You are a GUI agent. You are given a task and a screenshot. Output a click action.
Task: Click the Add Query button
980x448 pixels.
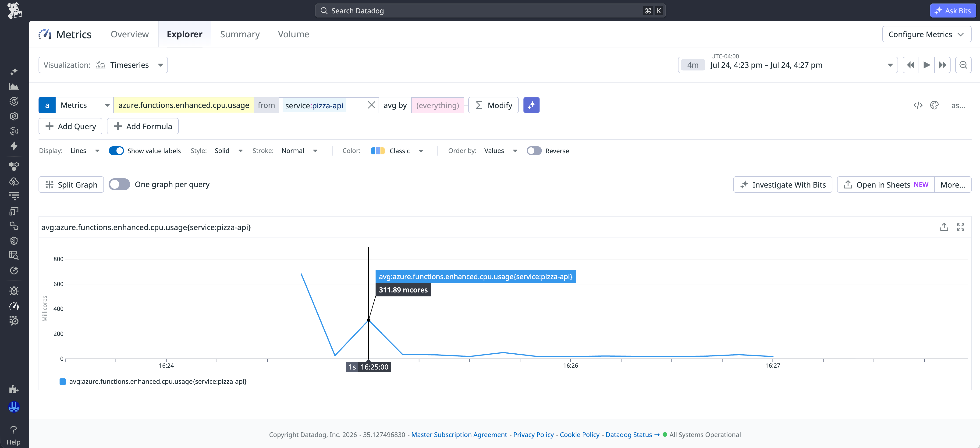point(70,126)
